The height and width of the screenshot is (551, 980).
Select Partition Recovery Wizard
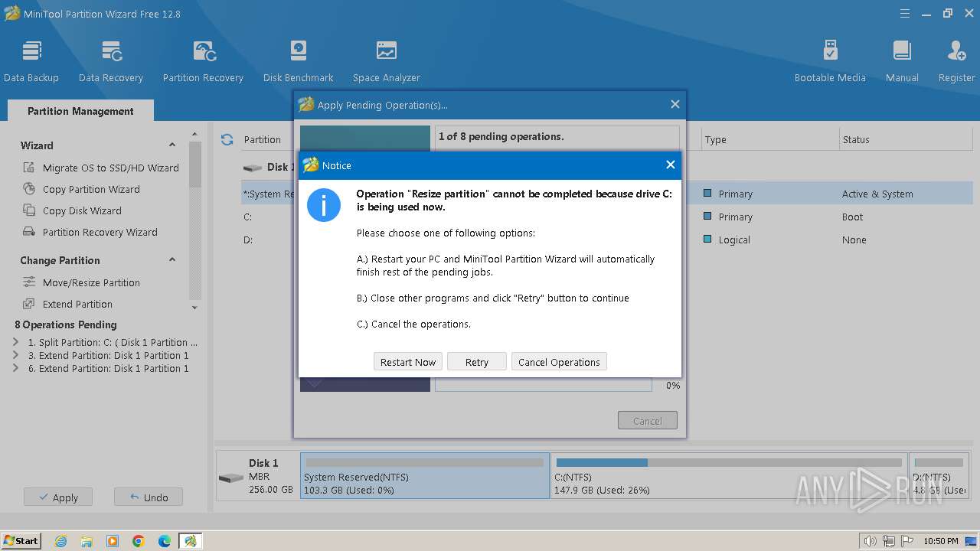pos(100,232)
